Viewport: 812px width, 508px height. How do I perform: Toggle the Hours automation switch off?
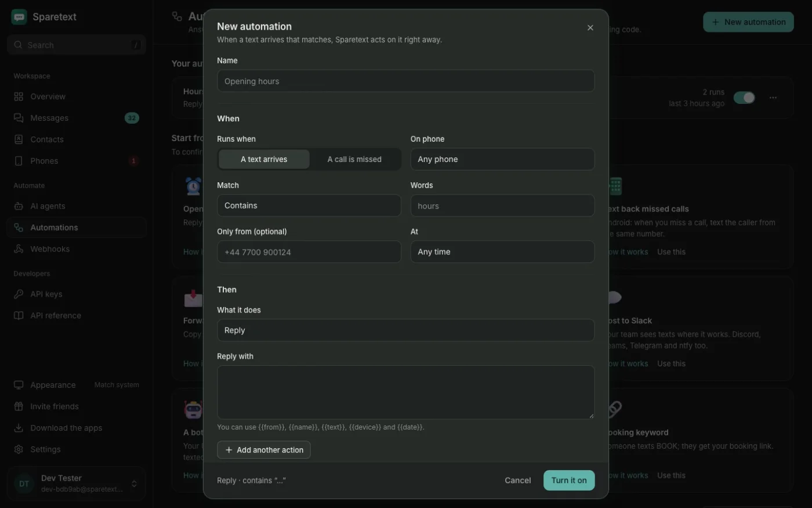744,98
